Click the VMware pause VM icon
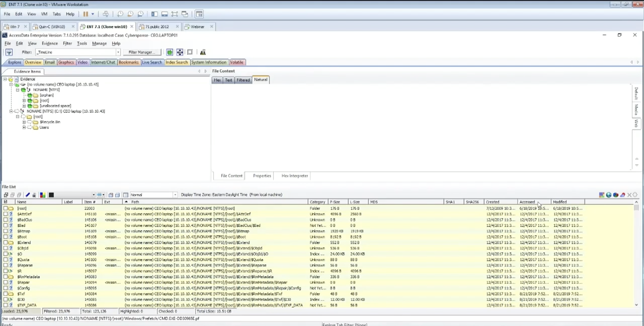The width and height of the screenshot is (644, 326). [85, 14]
